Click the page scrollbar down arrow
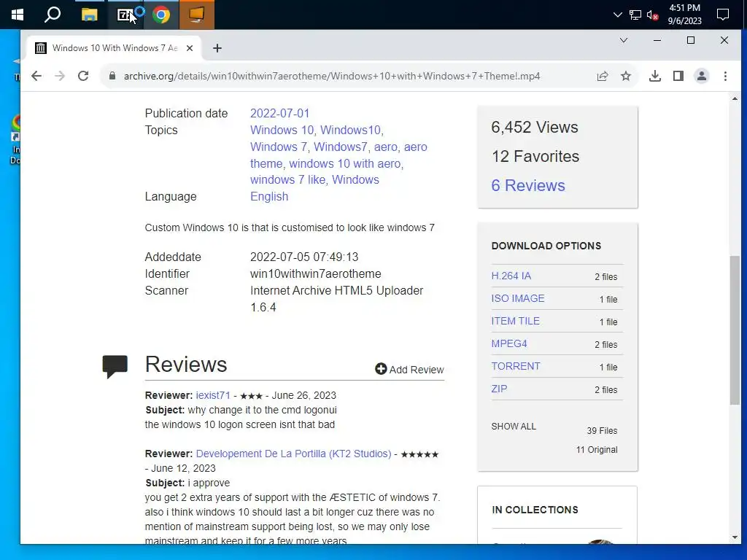The image size is (747, 560). coord(735,537)
